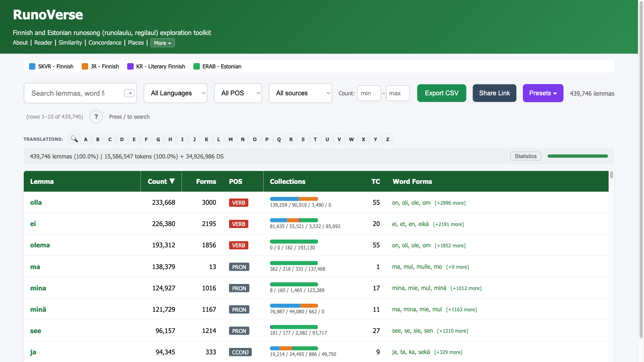Toggle KR - Literary Finnish purple swatch
Image resolution: width=644 pixels, height=362 pixels.
tap(130, 66)
